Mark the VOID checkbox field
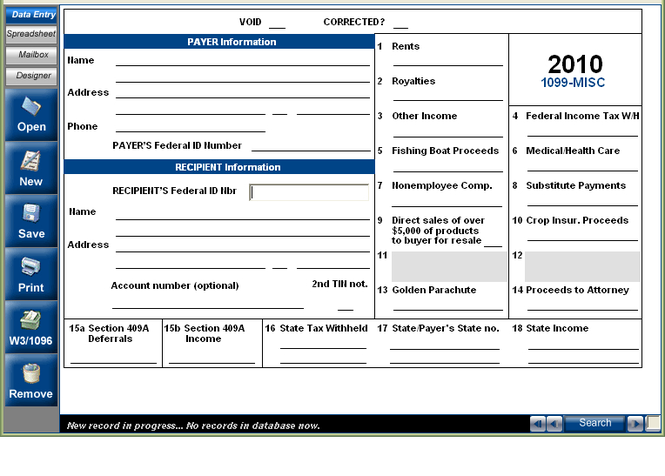 (277, 23)
